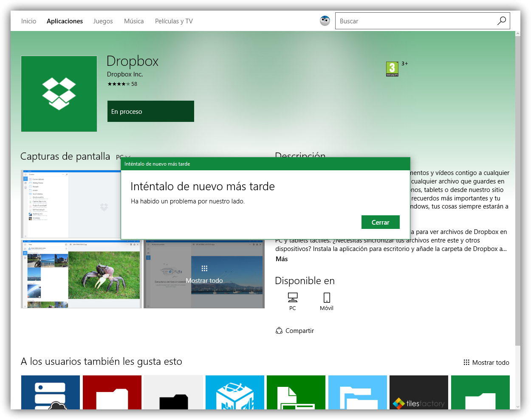Screen dimensions: 531x420
Task: Open the file list screenshot thumbnail
Action: pos(71,204)
